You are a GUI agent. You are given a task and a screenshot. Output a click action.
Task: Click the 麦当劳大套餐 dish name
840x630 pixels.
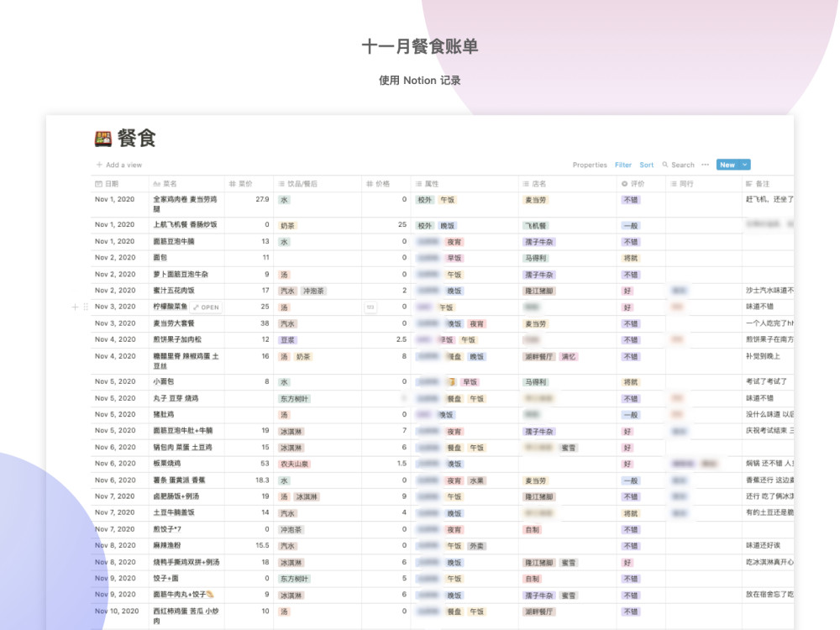click(x=174, y=323)
